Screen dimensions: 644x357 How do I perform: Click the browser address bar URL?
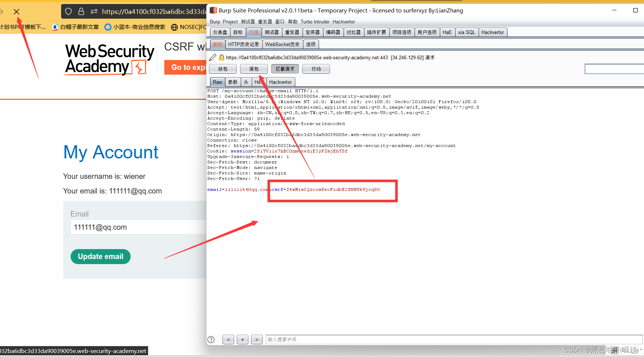tap(154, 11)
